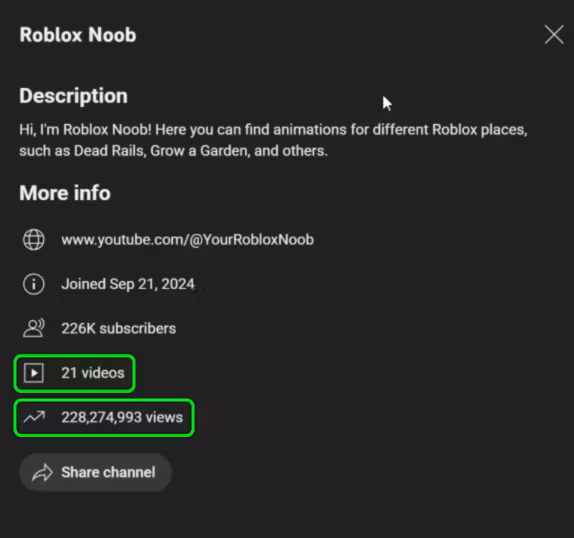Viewport: 574px width, 538px height.
Task: Open www.youtube.com/@YourRobloxNoob link
Action: [187, 240]
